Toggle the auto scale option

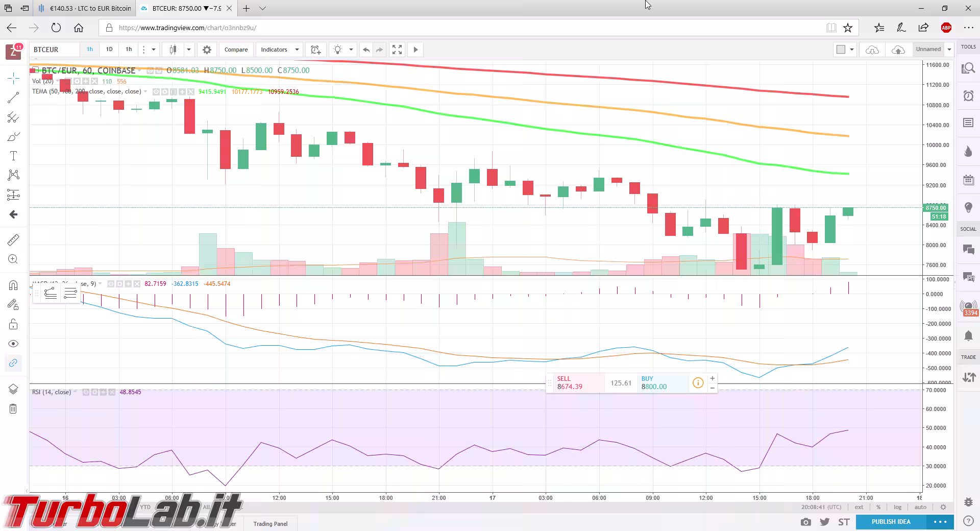pyautogui.click(x=920, y=507)
